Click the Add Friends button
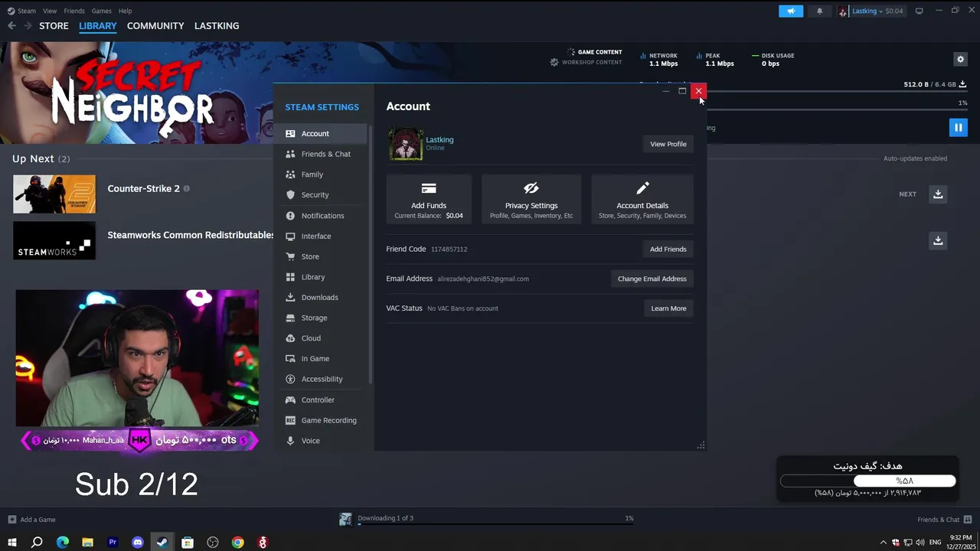 click(668, 249)
